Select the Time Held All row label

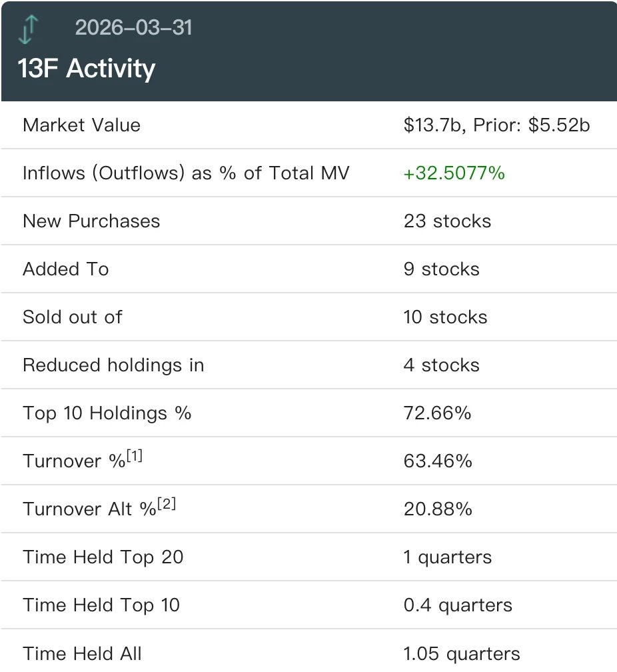tap(82, 653)
